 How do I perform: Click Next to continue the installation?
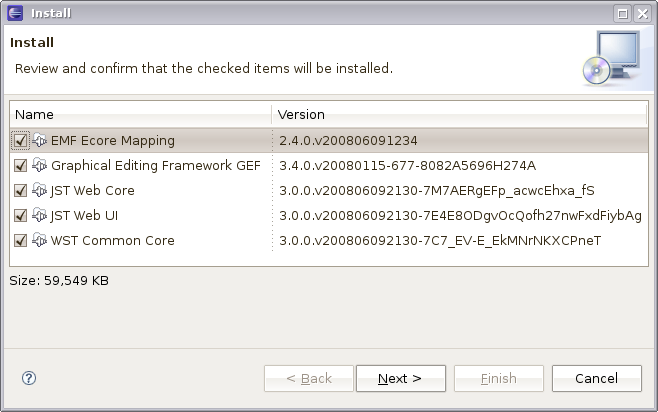click(399, 379)
